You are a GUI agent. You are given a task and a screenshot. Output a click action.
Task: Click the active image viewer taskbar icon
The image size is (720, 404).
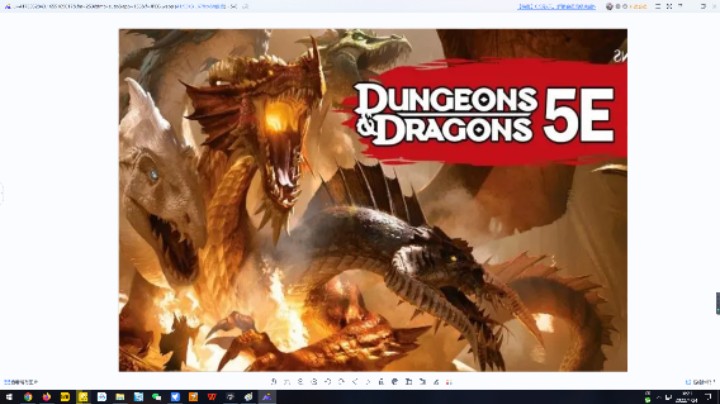click(267, 397)
